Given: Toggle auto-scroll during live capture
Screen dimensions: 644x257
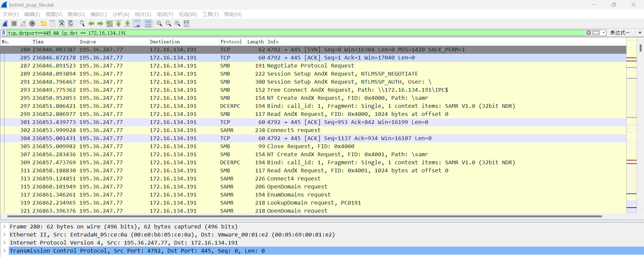Looking at the screenshot, I should click(137, 24).
